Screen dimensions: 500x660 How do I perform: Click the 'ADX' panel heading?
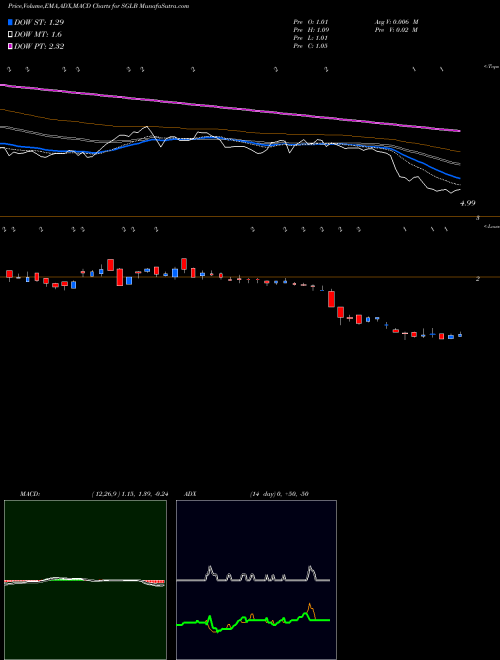(191, 494)
